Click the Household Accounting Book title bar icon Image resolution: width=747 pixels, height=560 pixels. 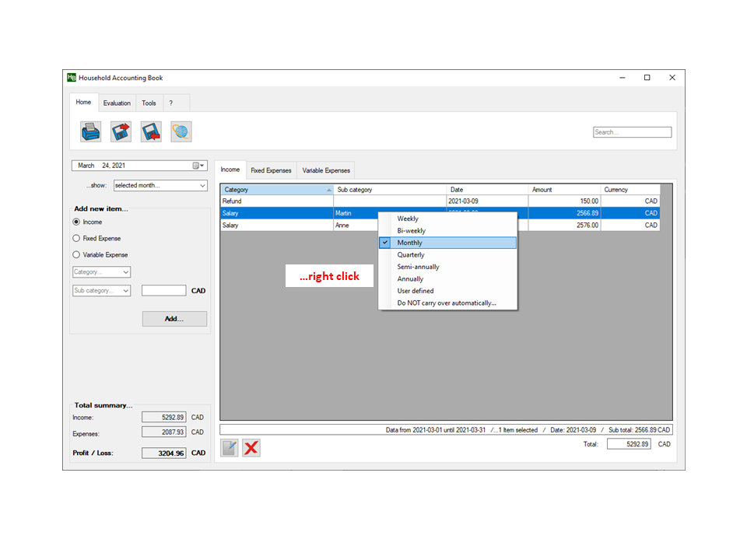[72, 78]
